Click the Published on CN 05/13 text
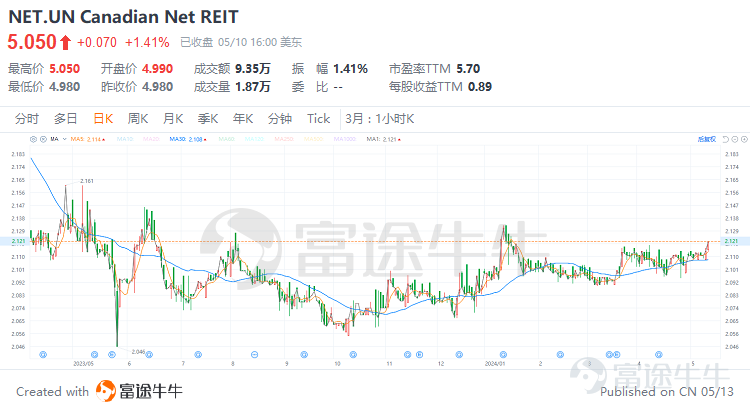The image size is (750, 412). tap(667, 392)
